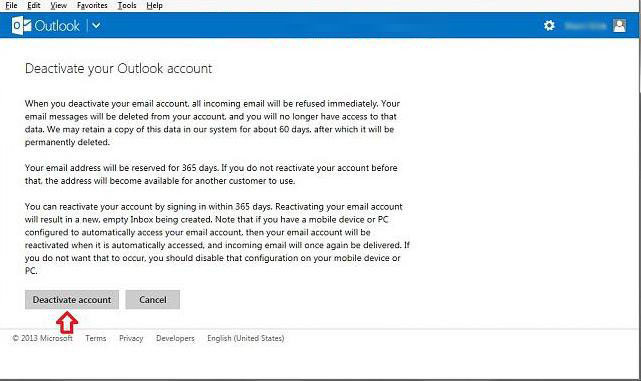This screenshot has width=641, height=381.
Task: Open the File menu
Action: 11,5
